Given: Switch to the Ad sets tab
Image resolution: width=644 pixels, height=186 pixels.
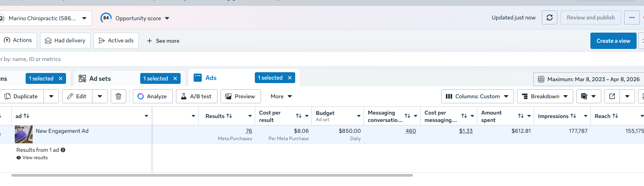Looking at the screenshot, I should [100, 78].
